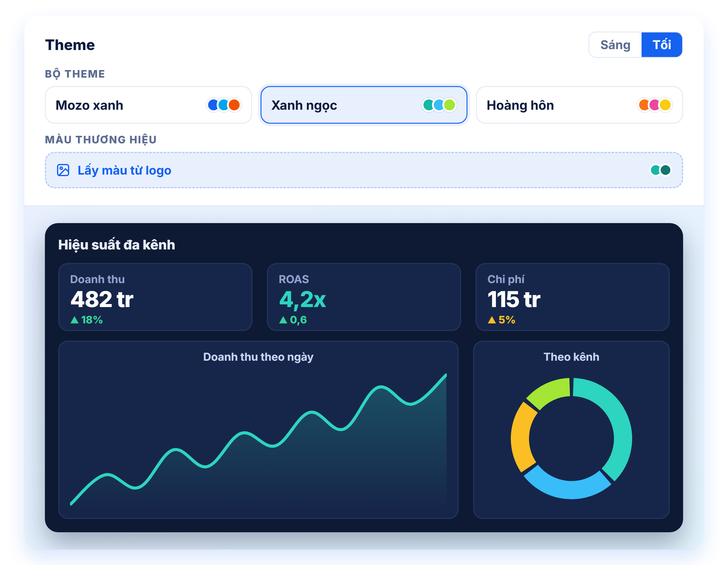Viewport: 728px width, 565px height.
Task: Open the Doanh thu 482 tr card
Action: [x=155, y=297]
